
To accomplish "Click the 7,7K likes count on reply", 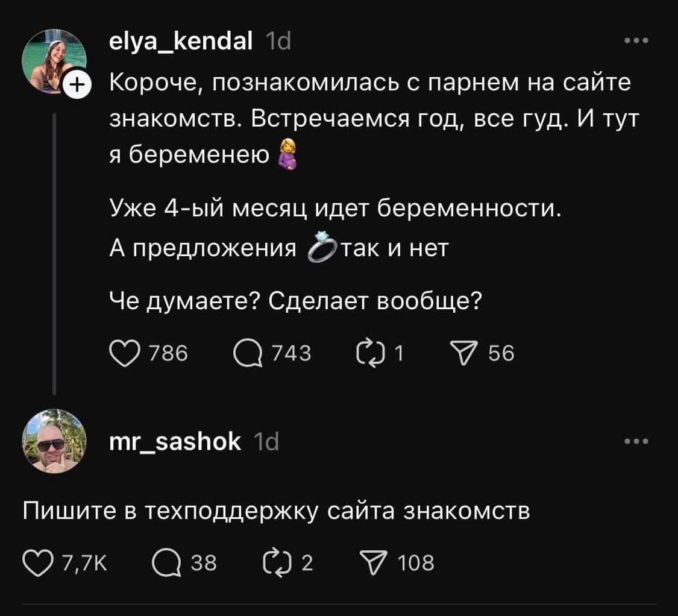I will (84, 562).
